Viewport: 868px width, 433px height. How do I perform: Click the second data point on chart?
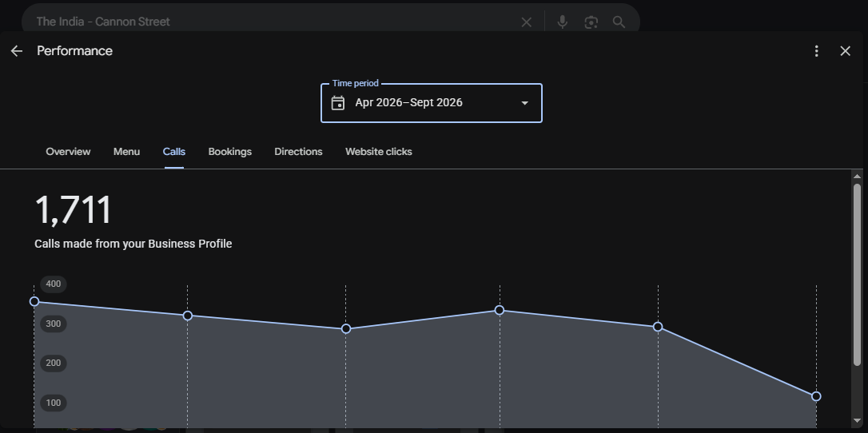point(188,316)
